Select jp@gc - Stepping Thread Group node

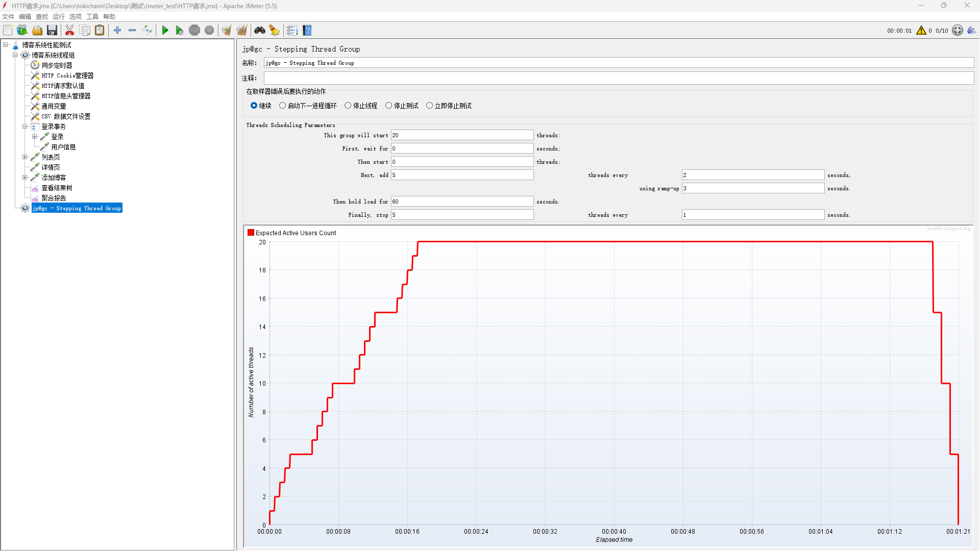77,208
